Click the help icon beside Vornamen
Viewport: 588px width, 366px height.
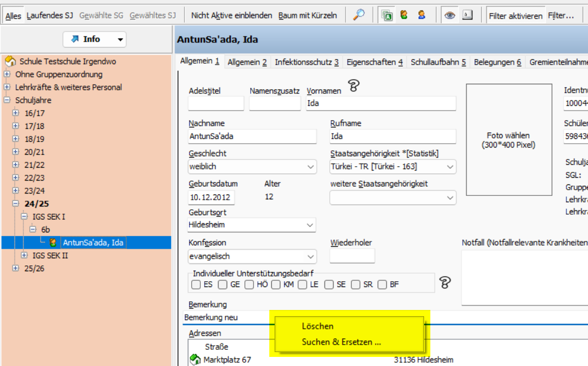pos(354,86)
